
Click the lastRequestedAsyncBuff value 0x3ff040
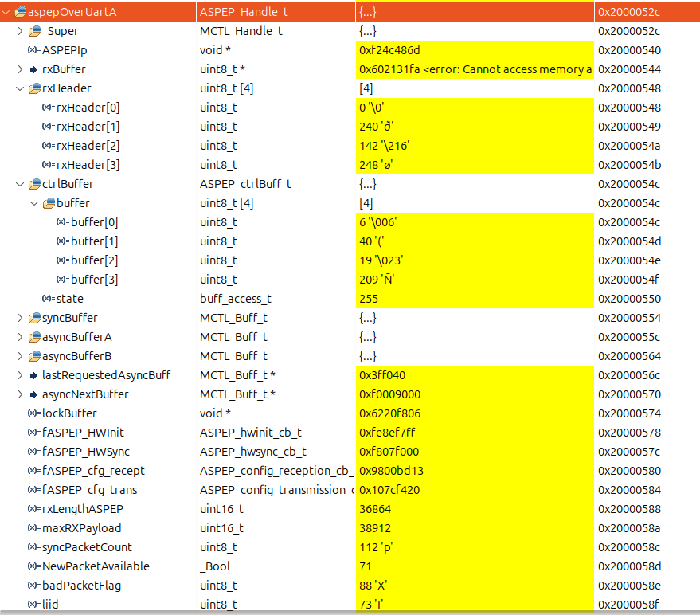point(382,375)
